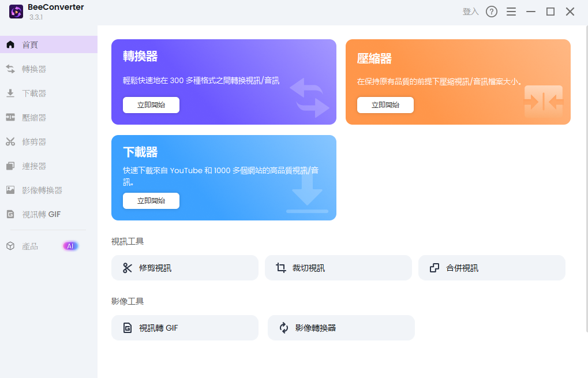
Task: Click the 壓縮器 card description text
Action: pos(439,82)
